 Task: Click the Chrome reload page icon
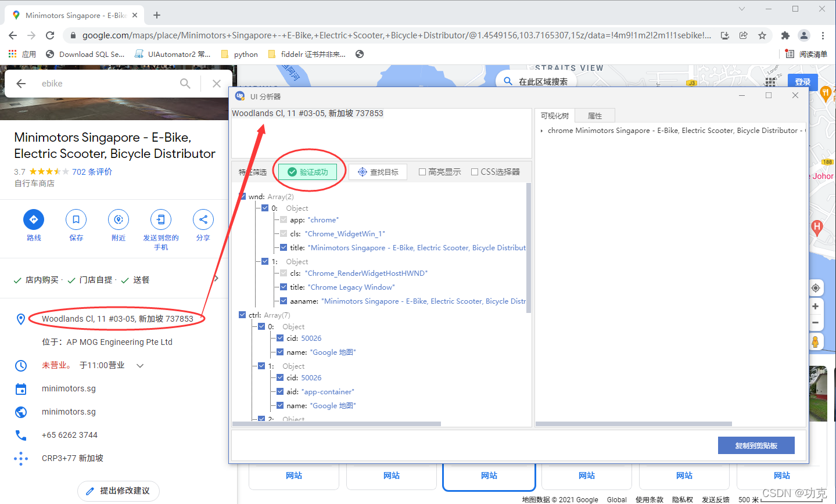click(x=50, y=35)
